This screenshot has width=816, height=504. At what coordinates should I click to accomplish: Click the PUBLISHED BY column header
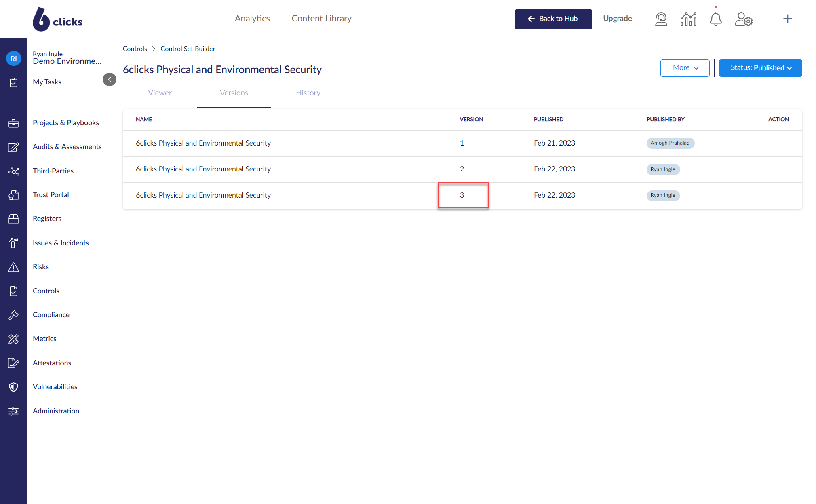point(665,119)
